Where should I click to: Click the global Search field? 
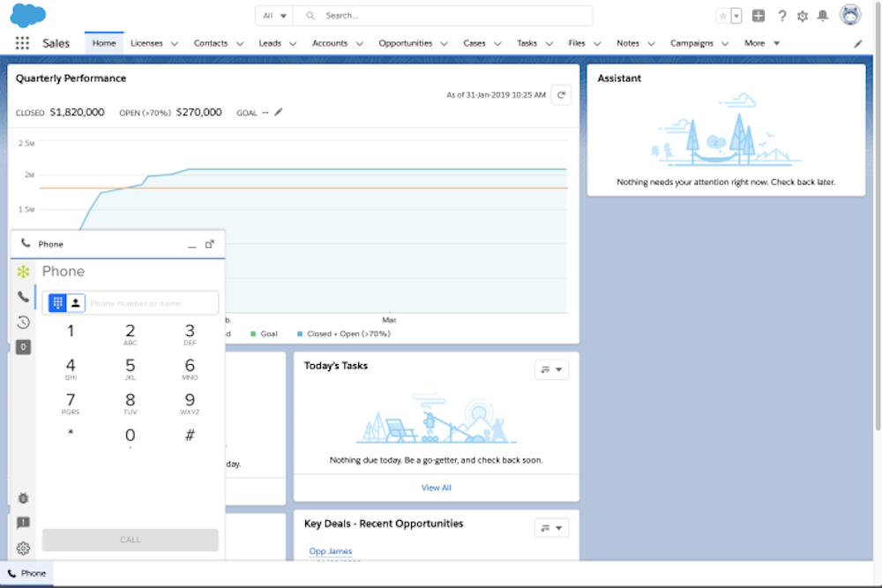tap(444, 16)
